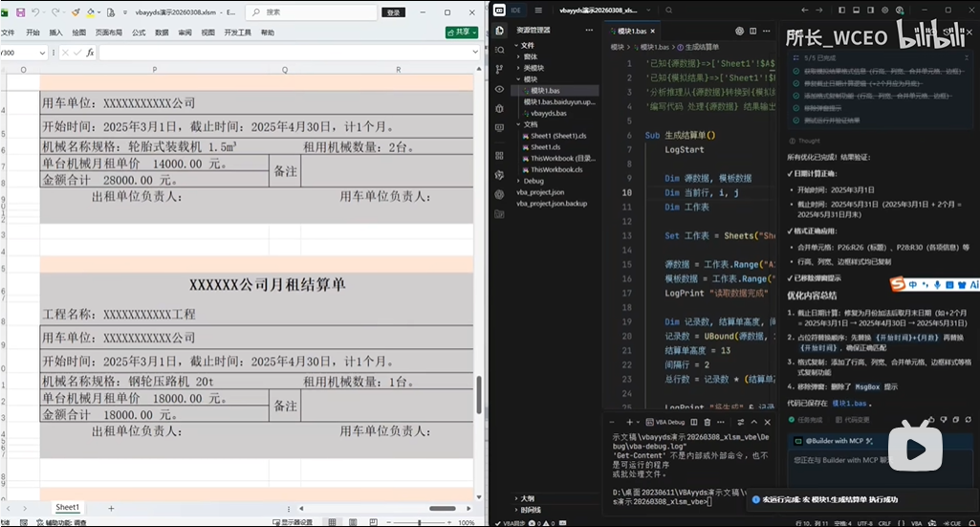Maximize terminal panel with chevron up
The width and height of the screenshot is (980, 527).
click(x=754, y=422)
